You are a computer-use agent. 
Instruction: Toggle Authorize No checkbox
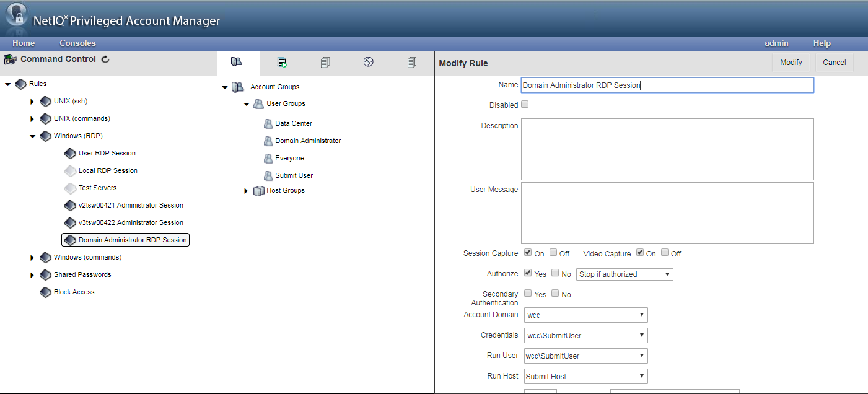pyautogui.click(x=555, y=273)
